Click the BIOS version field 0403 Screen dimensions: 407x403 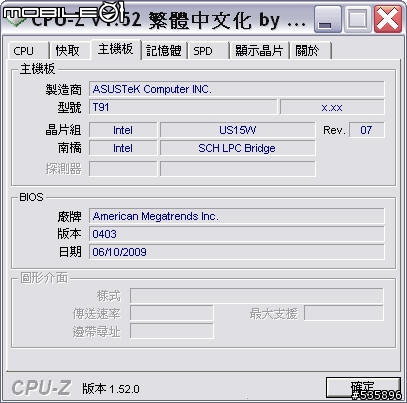click(x=236, y=234)
